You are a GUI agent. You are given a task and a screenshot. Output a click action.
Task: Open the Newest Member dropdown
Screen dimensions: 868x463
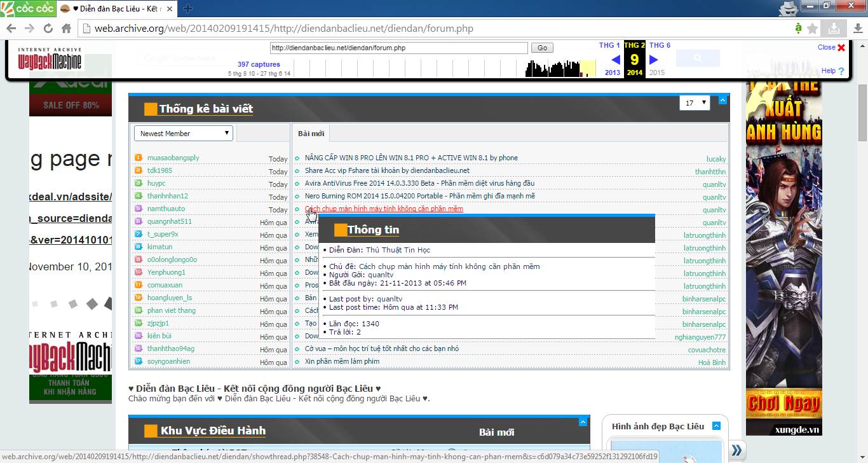click(184, 133)
